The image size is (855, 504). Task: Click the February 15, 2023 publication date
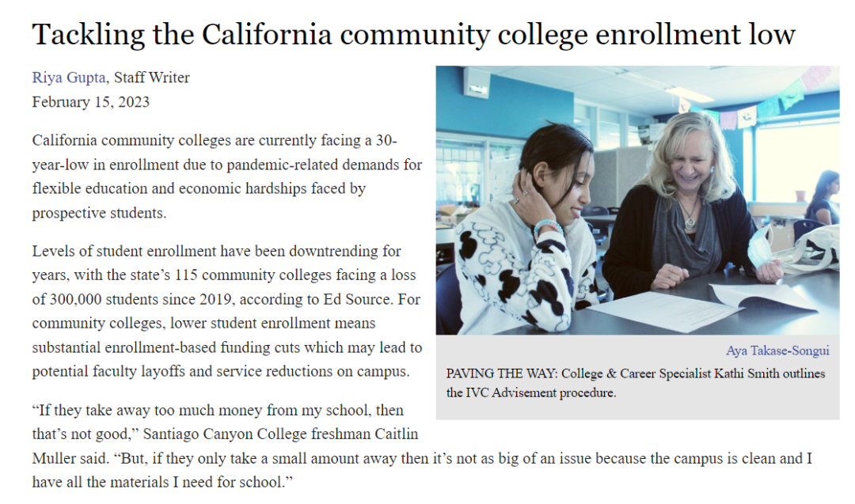point(90,102)
